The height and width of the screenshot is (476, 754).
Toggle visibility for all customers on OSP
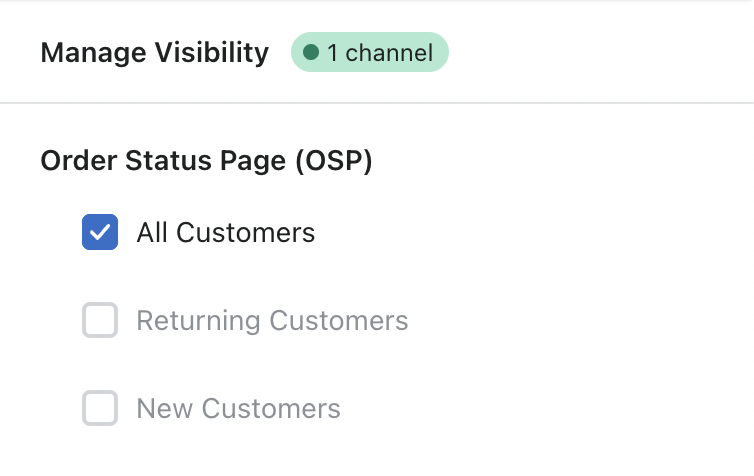(100, 233)
